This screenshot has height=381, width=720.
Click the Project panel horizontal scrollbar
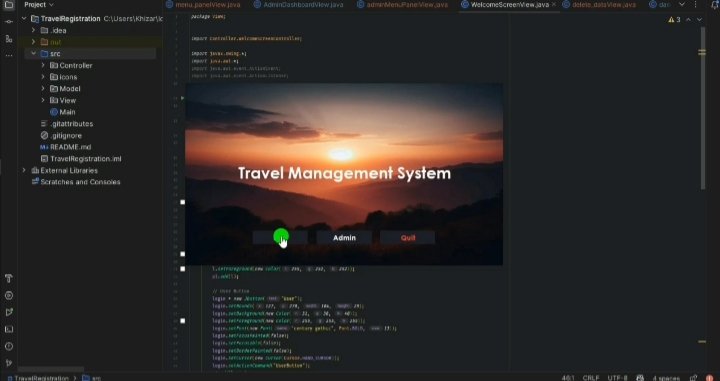(51, 369)
